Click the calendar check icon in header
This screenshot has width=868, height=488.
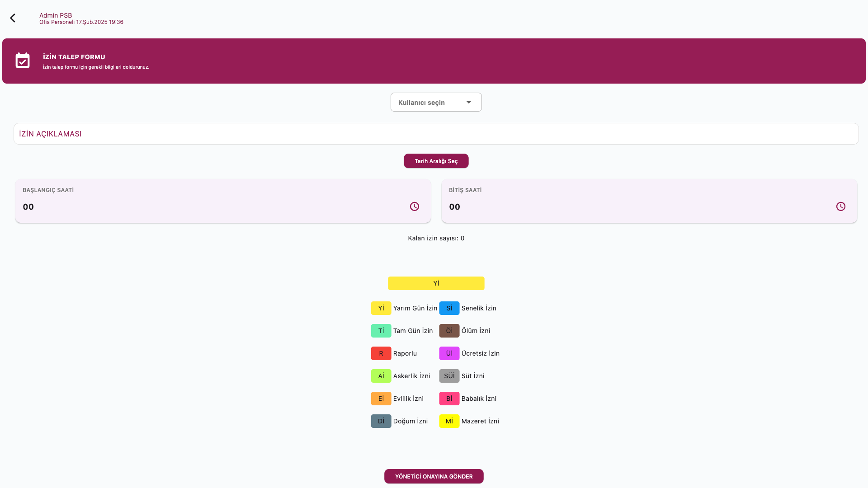(23, 60)
